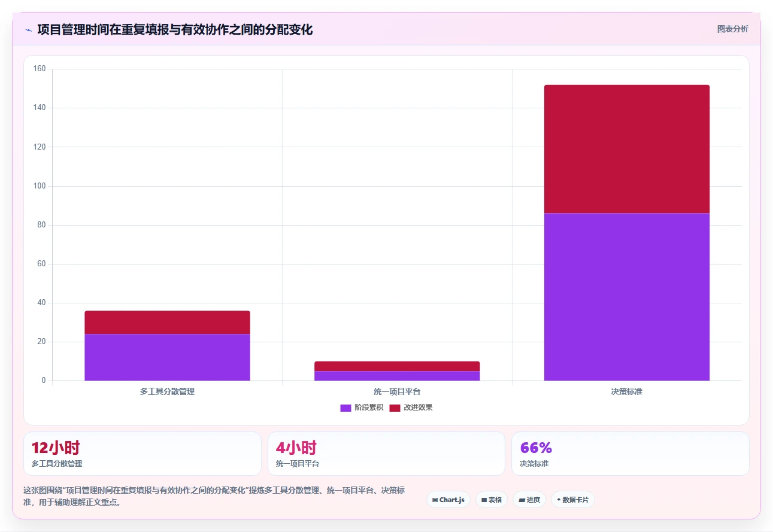Click the 决策标准 x-axis label
The height and width of the screenshot is (532, 773).
tap(627, 391)
